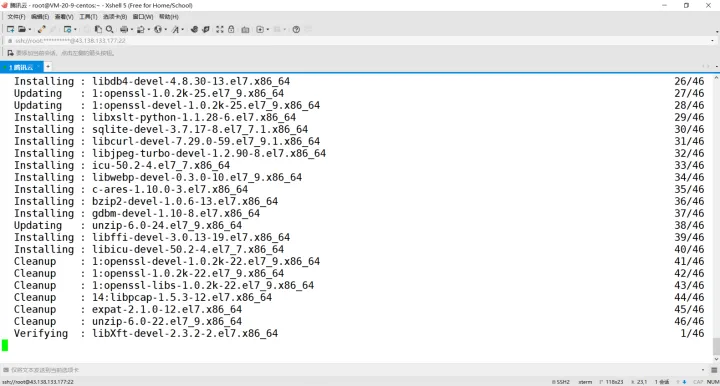This screenshot has width=720, height=386.
Task: Click the Open session folder icon
Action: pyautogui.click(x=22, y=29)
